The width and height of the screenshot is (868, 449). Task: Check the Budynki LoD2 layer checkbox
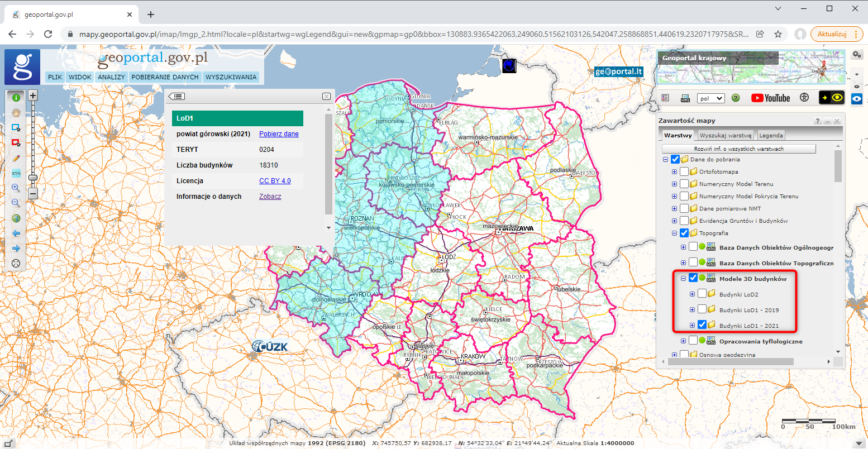point(702,294)
